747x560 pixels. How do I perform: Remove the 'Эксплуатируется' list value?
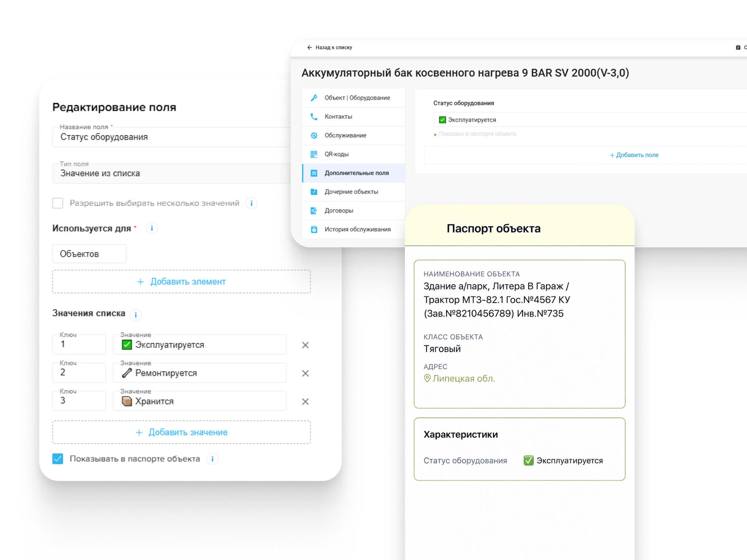coord(305,345)
